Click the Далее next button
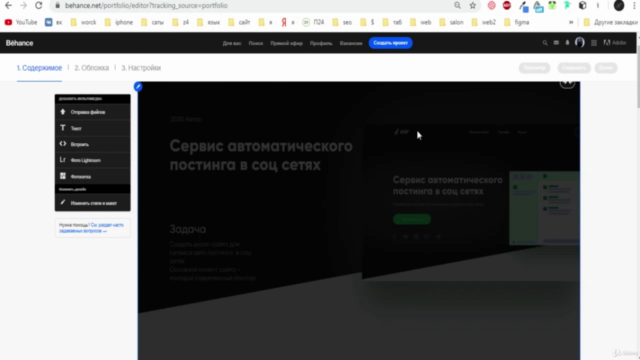Viewport: 640px width, 360px height. point(606,68)
